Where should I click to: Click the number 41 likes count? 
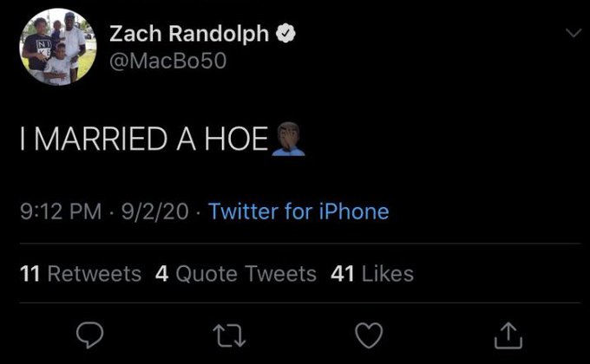[x=343, y=275]
